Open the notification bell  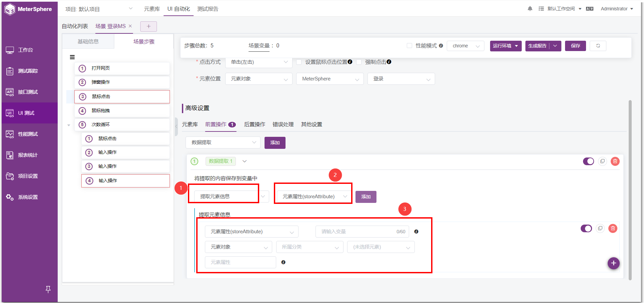[x=530, y=9]
